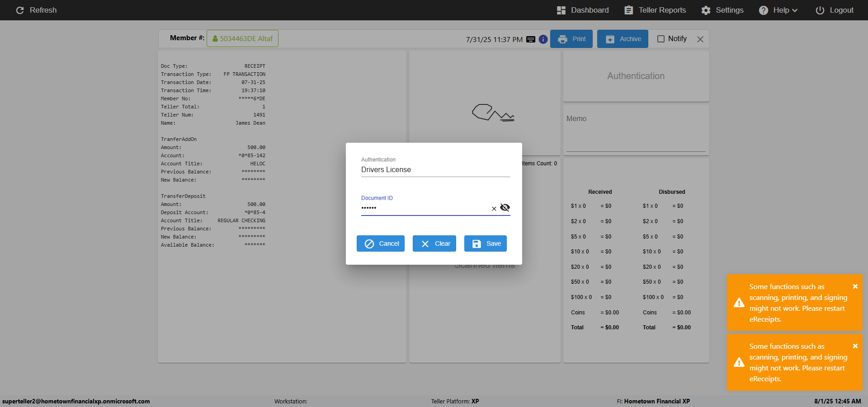Click the X icon on Clear button
The width and height of the screenshot is (868, 407).
tap(425, 244)
